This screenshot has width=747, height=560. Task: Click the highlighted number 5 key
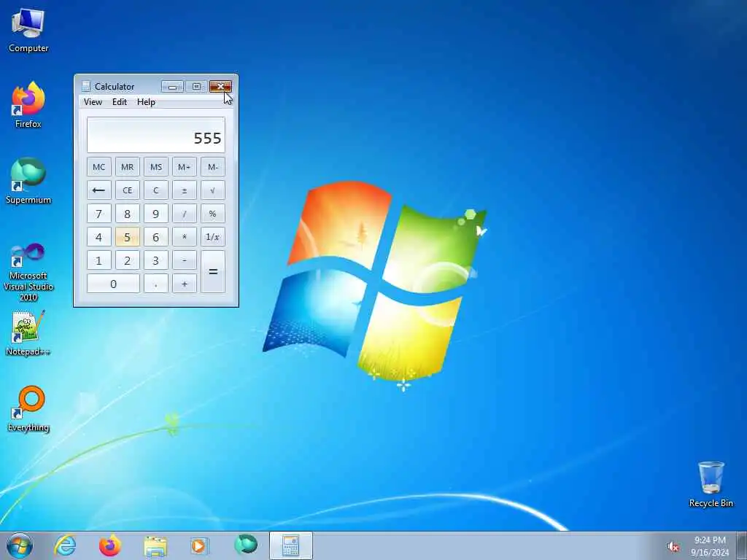[x=128, y=237]
